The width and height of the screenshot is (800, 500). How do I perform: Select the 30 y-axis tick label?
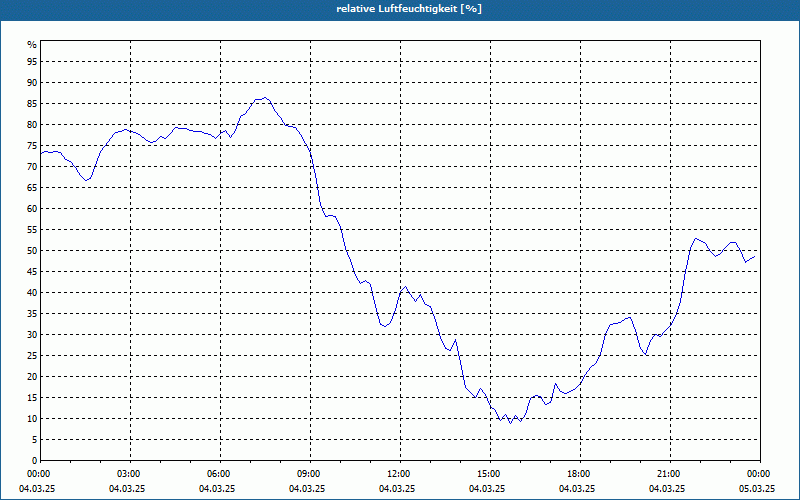tap(32, 335)
